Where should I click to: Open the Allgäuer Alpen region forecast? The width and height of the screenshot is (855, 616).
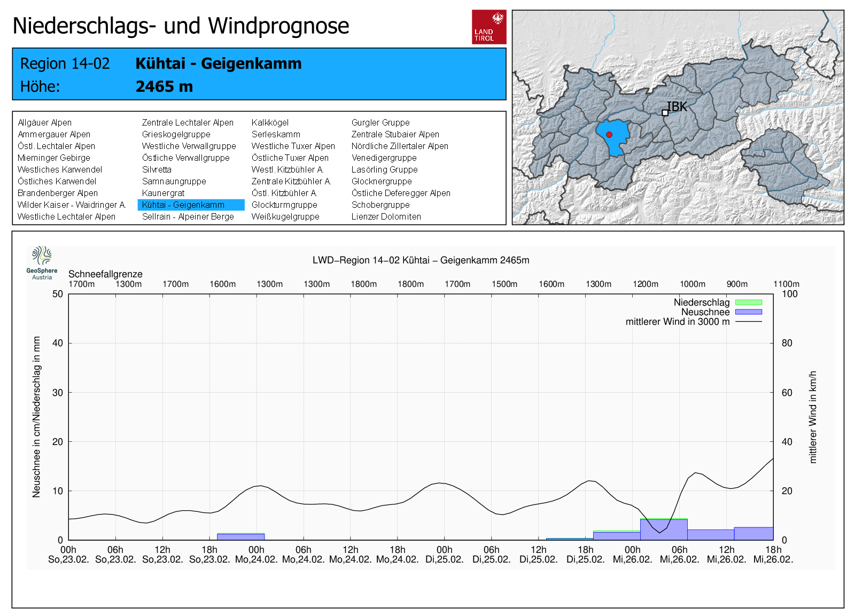[44, 122]
